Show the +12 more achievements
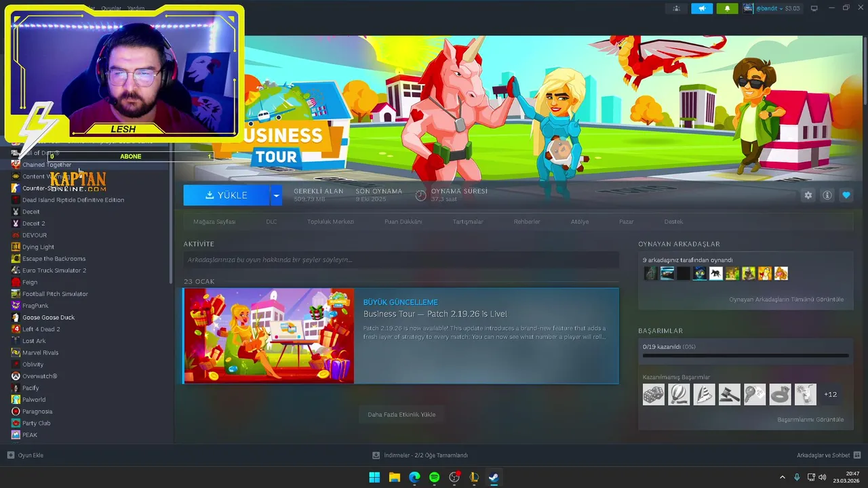This screenshot has height=488, width=868. tap(830, 394)
